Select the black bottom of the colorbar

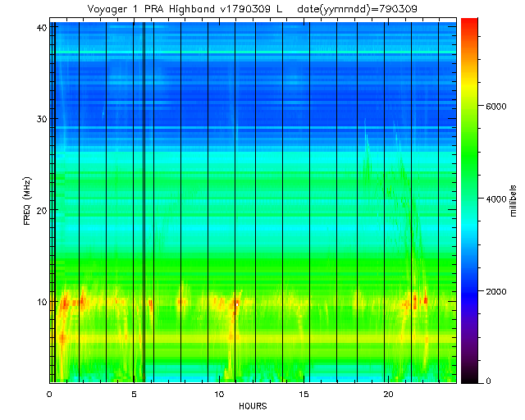coord(469,377)
